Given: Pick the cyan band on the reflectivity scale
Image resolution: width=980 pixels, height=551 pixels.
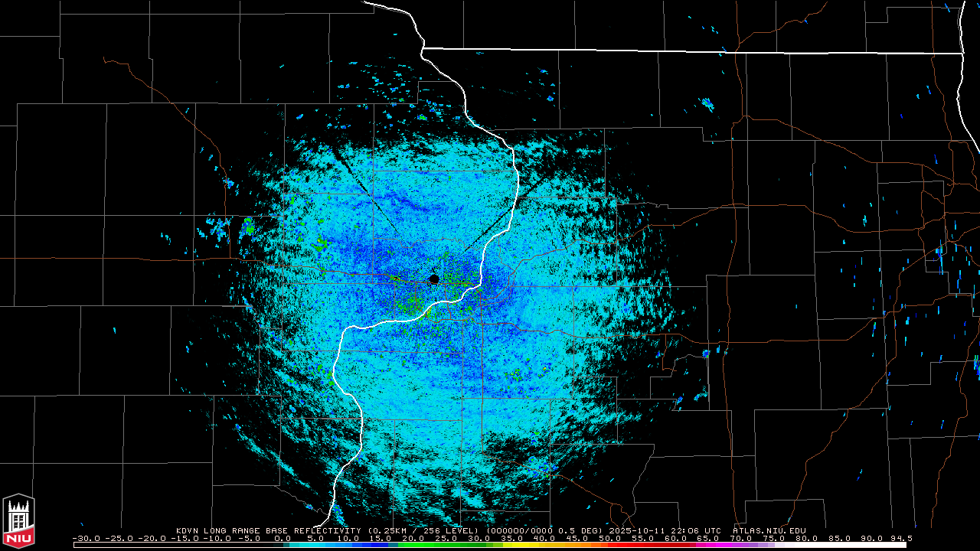Looking at the screenshot, I should (322, 545).
